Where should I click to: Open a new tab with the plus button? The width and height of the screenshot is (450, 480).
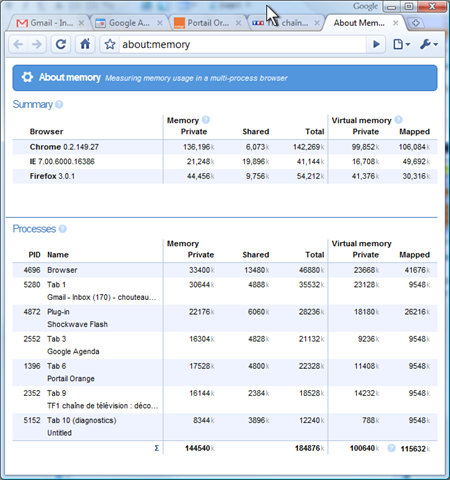415,23
